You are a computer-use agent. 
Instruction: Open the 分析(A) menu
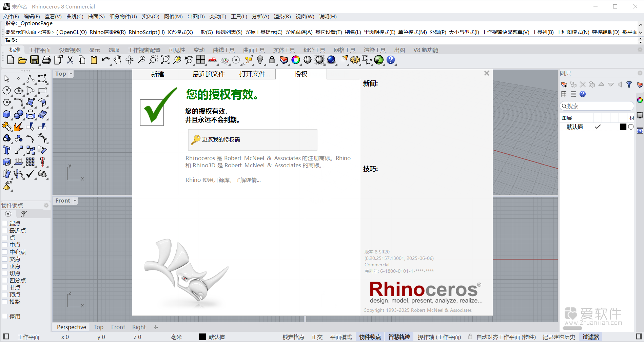click(260, 16)
